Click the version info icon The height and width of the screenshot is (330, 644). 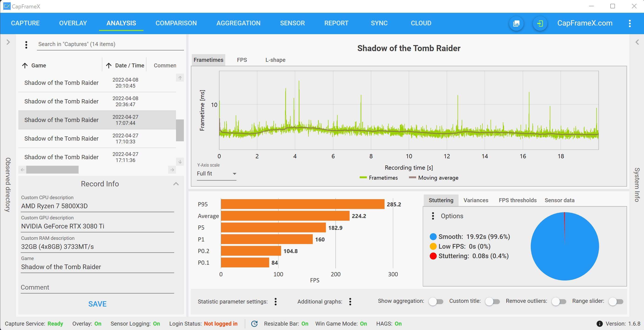point(600,324)
